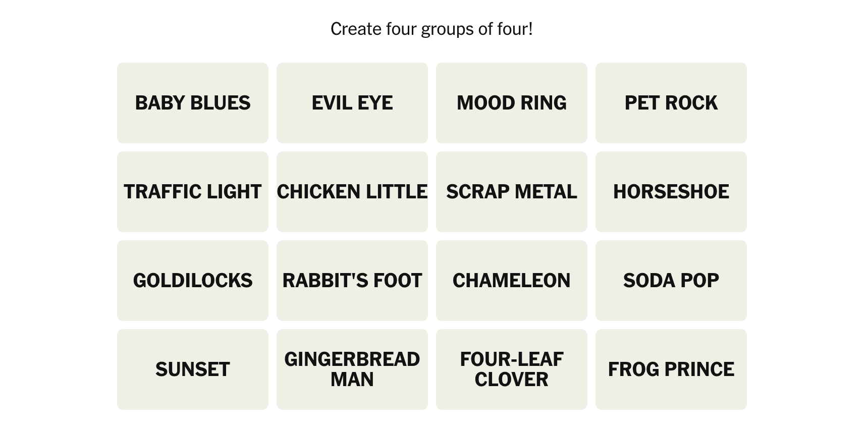868x428 pixels.
Task: Select the HORSESHOE tile
Action: coord(671,192)
